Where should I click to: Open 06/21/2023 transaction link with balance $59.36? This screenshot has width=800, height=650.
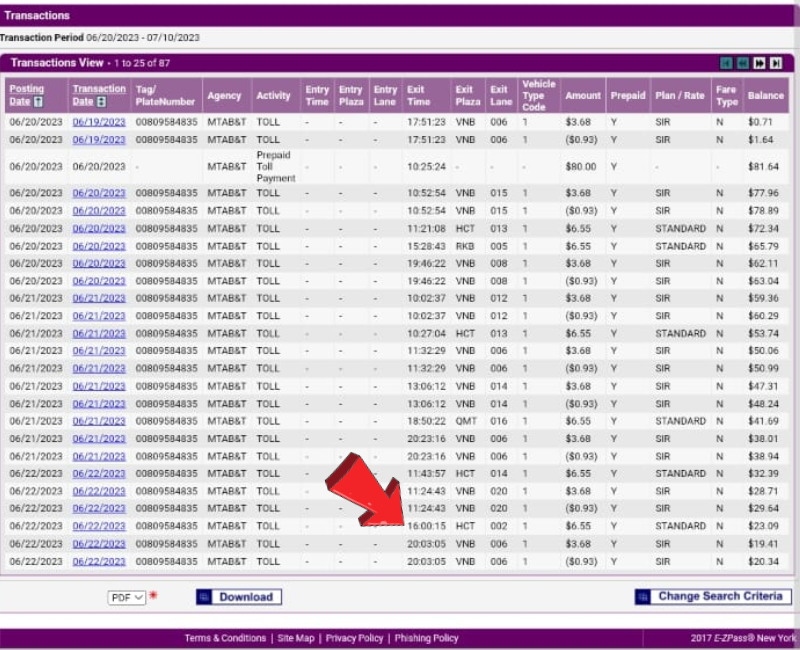tap(99, 298)
